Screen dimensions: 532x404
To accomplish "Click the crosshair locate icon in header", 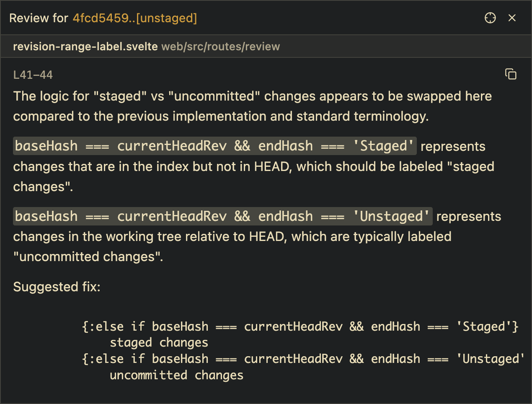I will [490, 18].
